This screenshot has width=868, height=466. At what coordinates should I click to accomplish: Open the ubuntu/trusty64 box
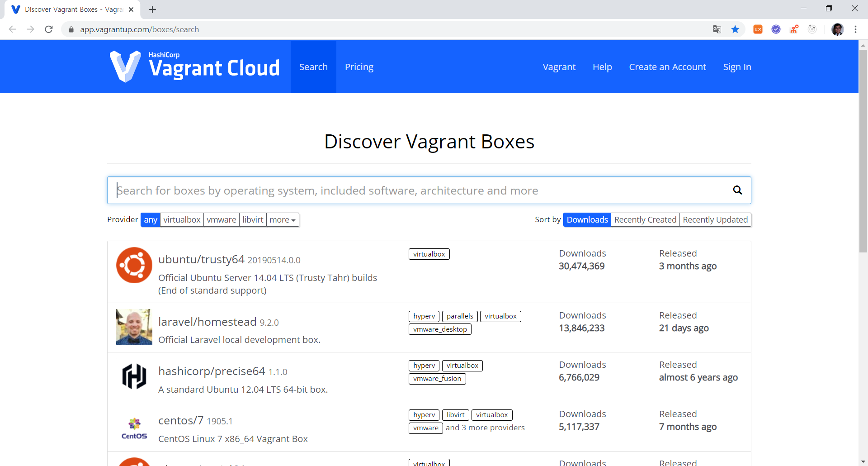[x=201, y=259]
